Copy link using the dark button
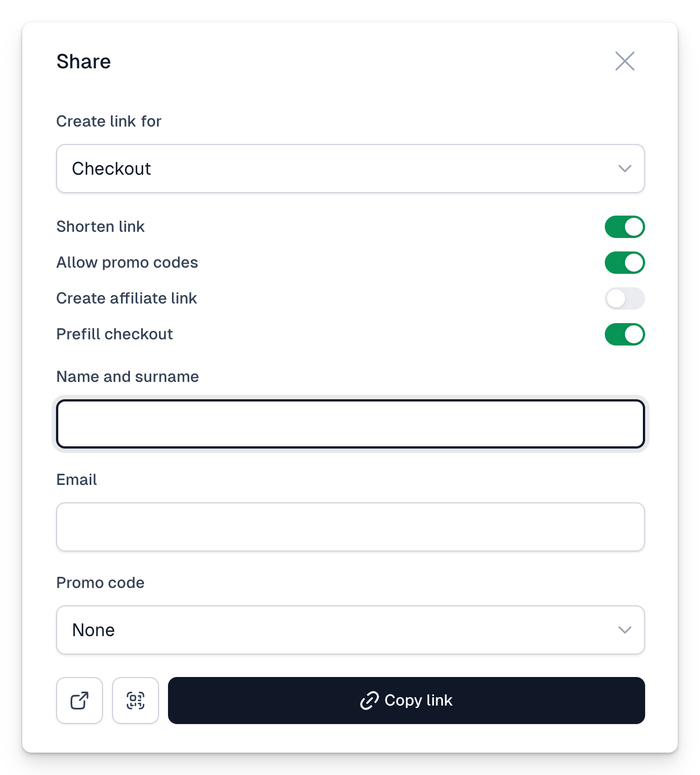 [x=407, y=701]
